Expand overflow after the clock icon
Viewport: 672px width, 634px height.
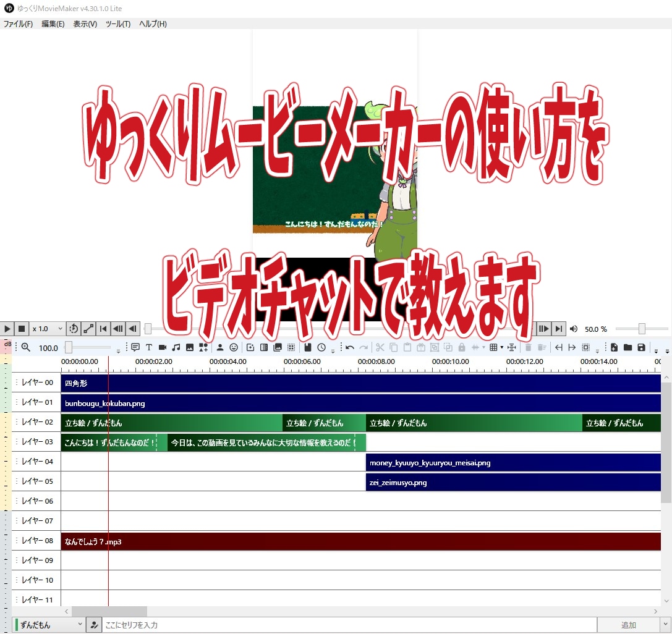(x=333, y=351)
